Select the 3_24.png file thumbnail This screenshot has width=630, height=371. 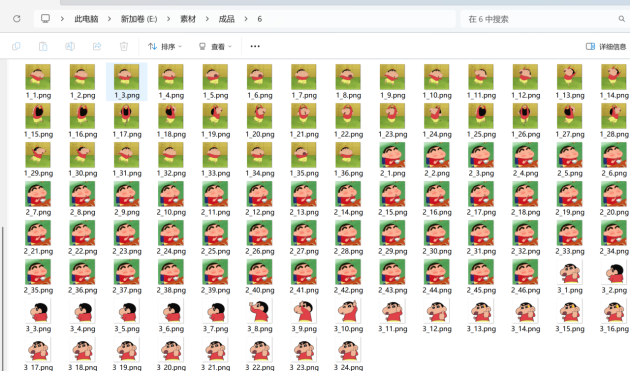(x=348, y=354)
